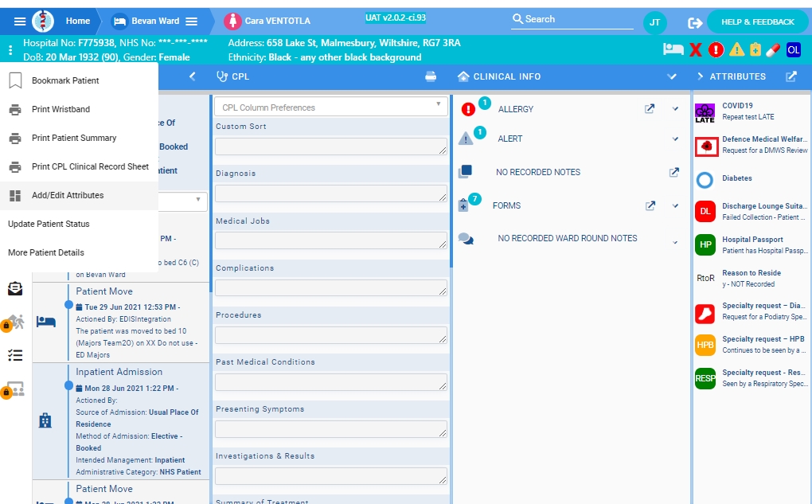812x504 pixels.
Task: Collapse the Clinical Info panel chevron
Action: (x=672, y=76)
